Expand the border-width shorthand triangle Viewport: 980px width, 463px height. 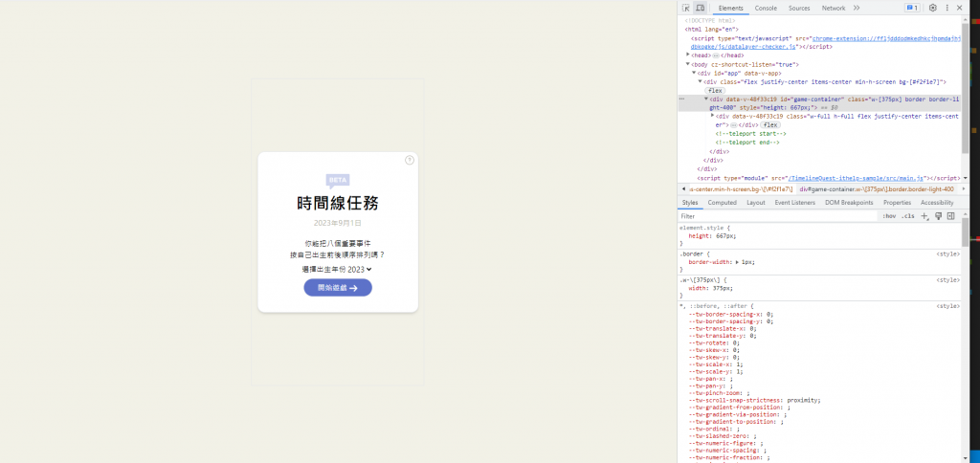click(x=737, y=262)
